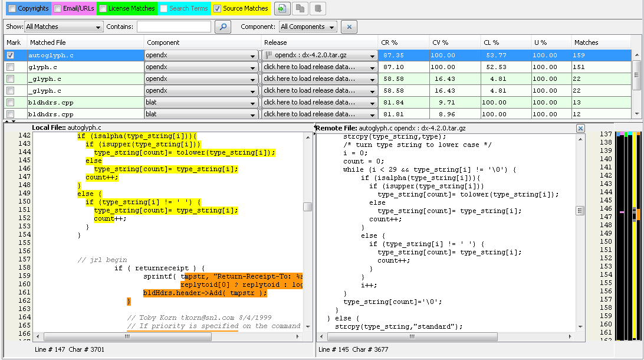Tick the mark checkbox for glyph.c
The width and height of the screenshot is (644, 360).
(10, 67)
